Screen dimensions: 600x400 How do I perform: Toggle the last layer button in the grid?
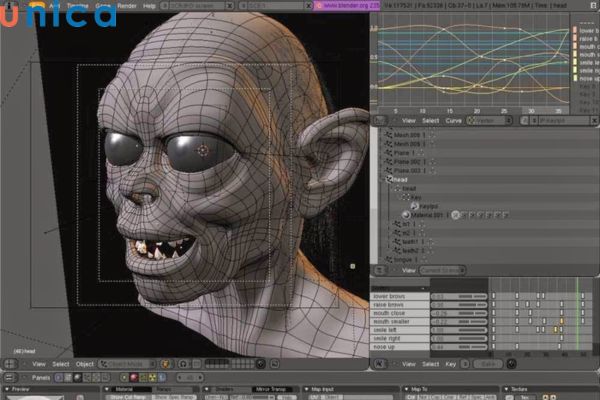(x=252, y=366)
